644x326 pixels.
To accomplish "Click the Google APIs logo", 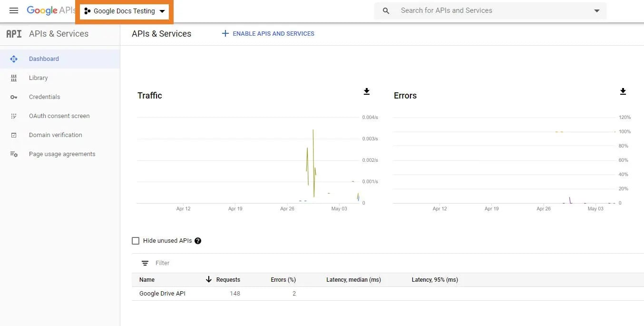I will 51,10.
